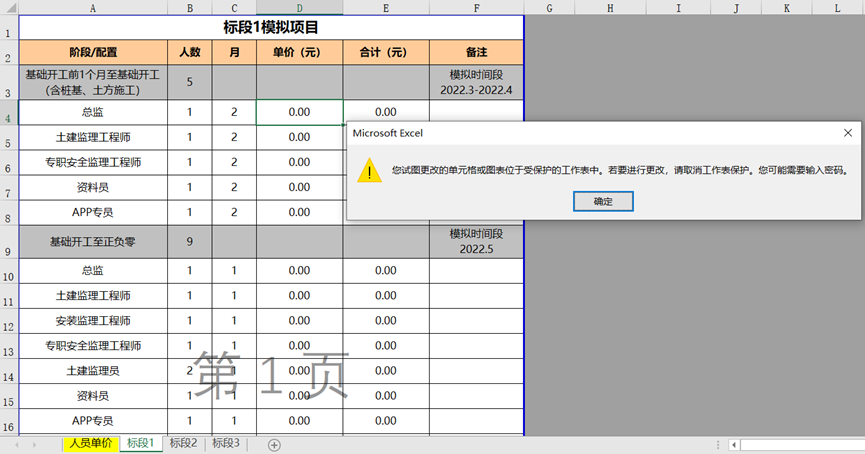Click the title cell 标段1模拟项目
Image resolution: width=865 pixels, height=454 pixels.
[x=271, y=28]
